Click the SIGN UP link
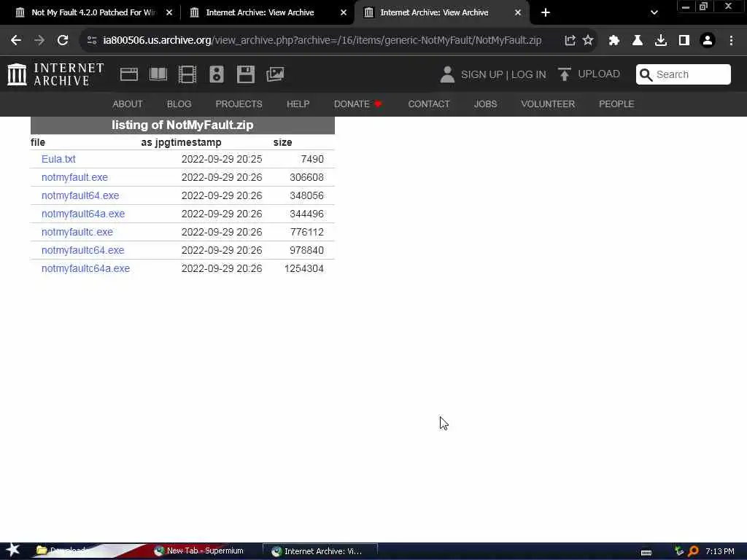 [481, 75]
